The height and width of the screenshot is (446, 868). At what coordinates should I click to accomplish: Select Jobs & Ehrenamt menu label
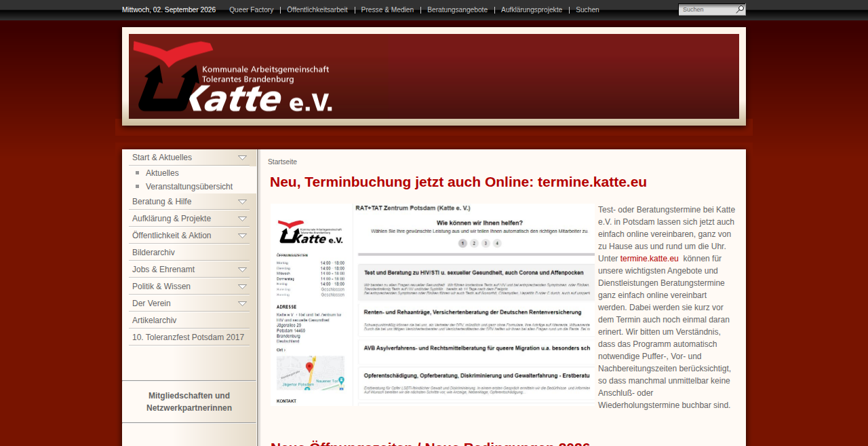(x=163, y=270)
